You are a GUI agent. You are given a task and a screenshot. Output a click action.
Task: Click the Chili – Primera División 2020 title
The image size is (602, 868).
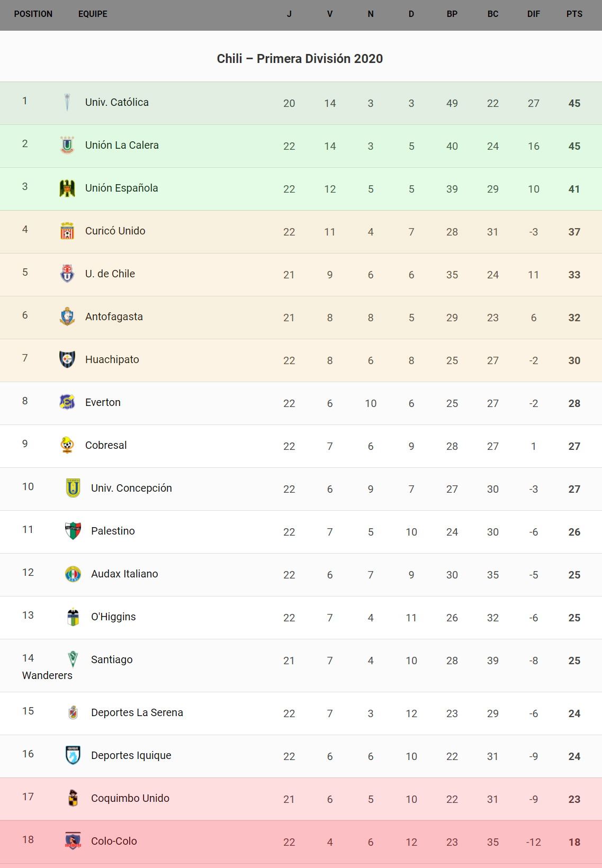[x=300, y=59]
